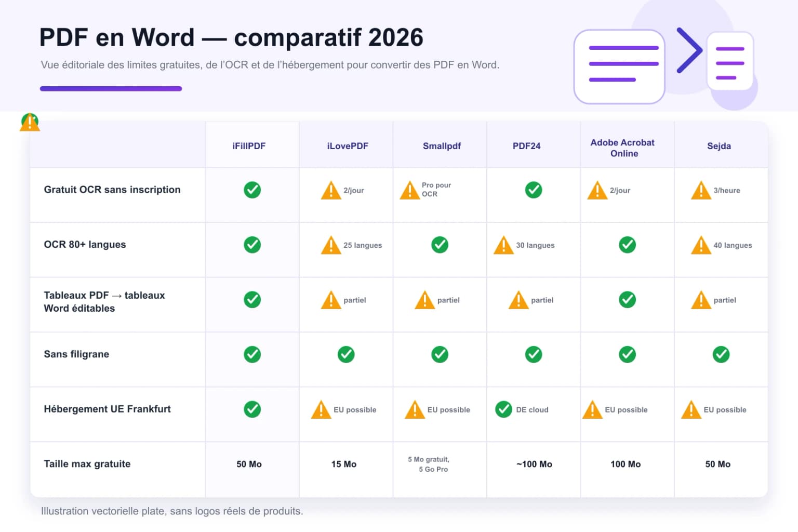Viewport: 798px width, 532px height.
Task: Click Smallpdf check mark for OCR 80+ langues
Action: [x=440, y=245]
